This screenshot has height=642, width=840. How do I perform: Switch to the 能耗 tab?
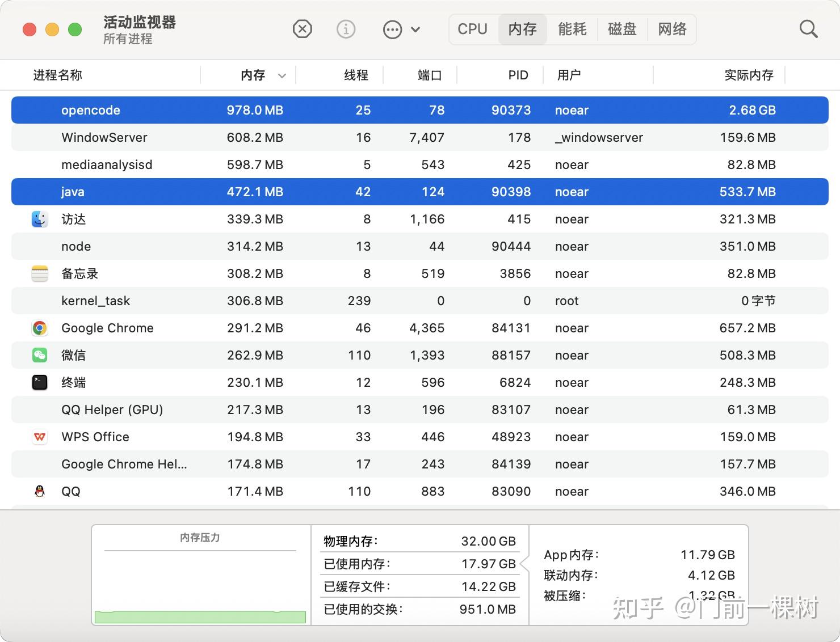click(572, 29)
